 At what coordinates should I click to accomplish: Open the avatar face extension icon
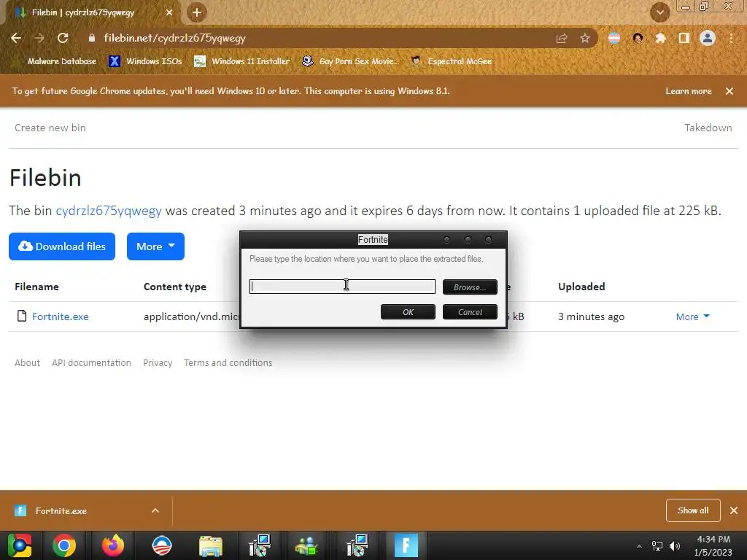(638, 38)
